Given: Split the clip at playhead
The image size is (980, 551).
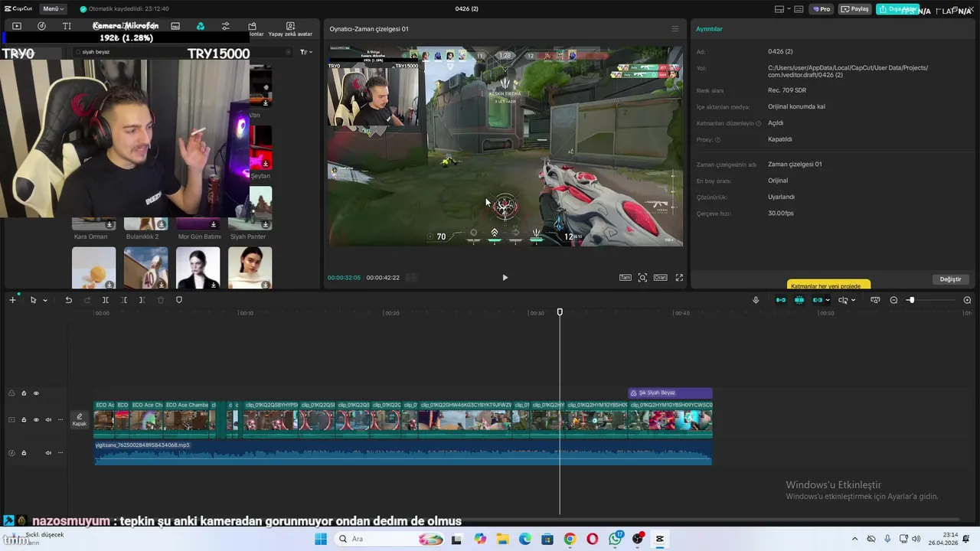Looking at the screenshot, I should coord(106,300).
